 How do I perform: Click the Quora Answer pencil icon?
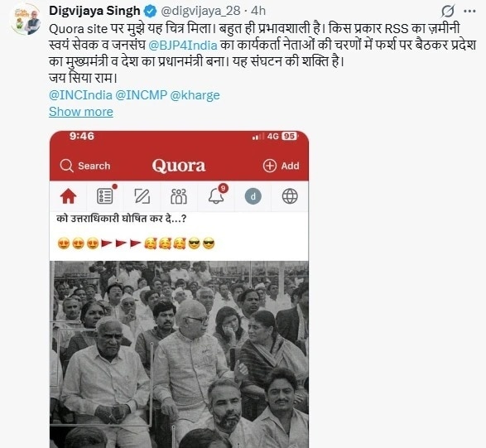click(142, 196)
